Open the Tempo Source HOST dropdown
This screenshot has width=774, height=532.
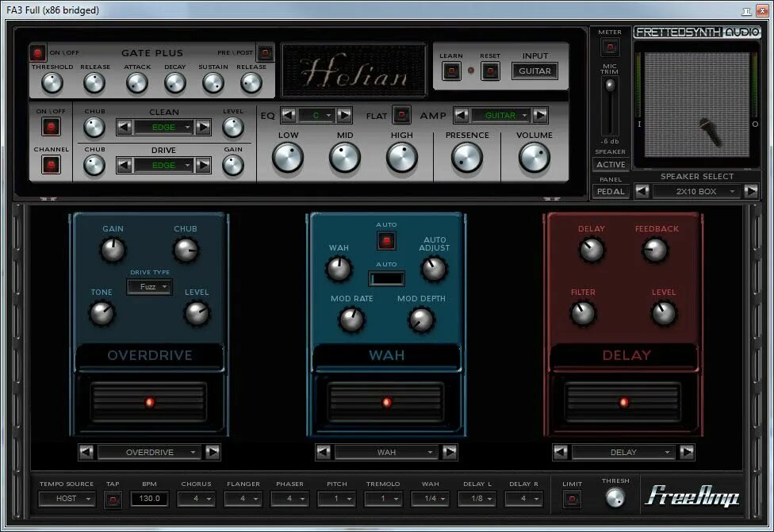tap(67, 499)
